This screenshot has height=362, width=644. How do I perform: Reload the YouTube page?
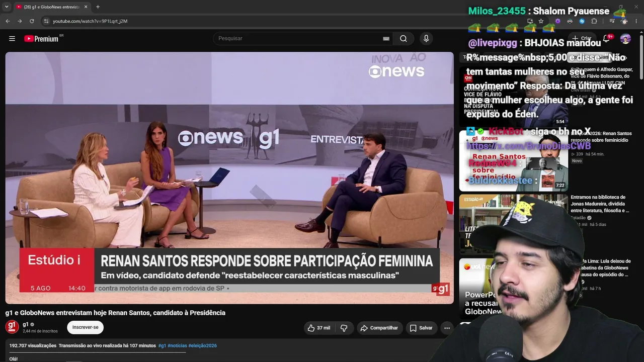click(x=32, y=21)
